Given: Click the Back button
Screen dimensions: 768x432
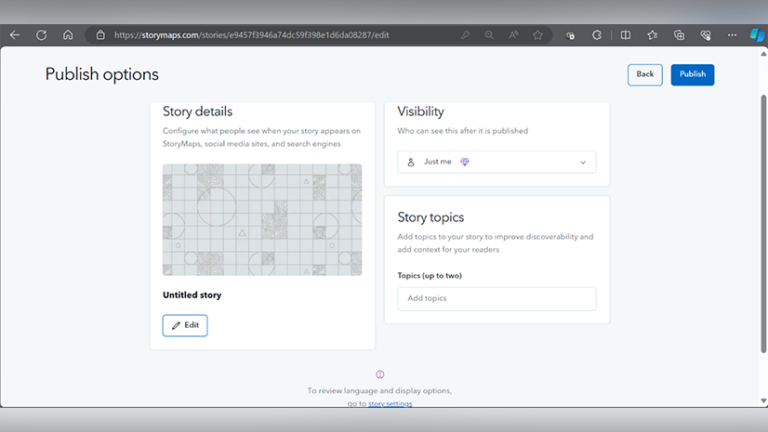Looking at the screenshot, I should pyautogui.click(x=645, y=74).
